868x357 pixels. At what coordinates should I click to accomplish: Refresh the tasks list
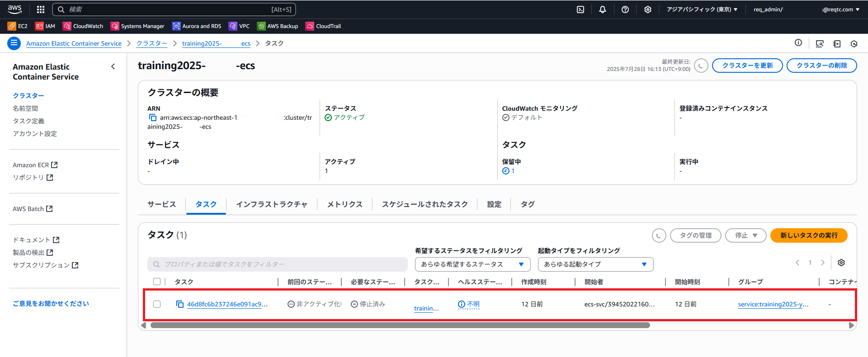click(659, 235)
